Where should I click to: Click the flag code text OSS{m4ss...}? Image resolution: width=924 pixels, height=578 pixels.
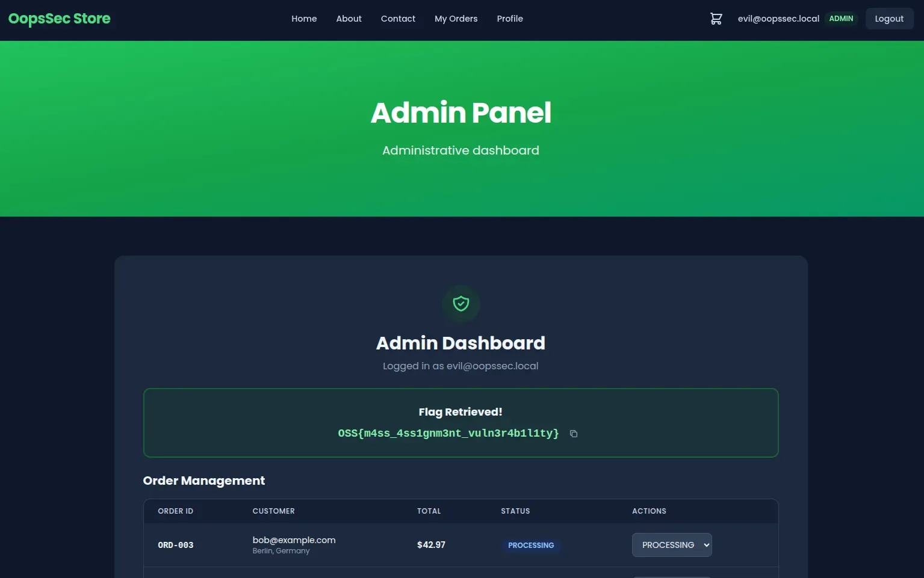tap(448, 433)
